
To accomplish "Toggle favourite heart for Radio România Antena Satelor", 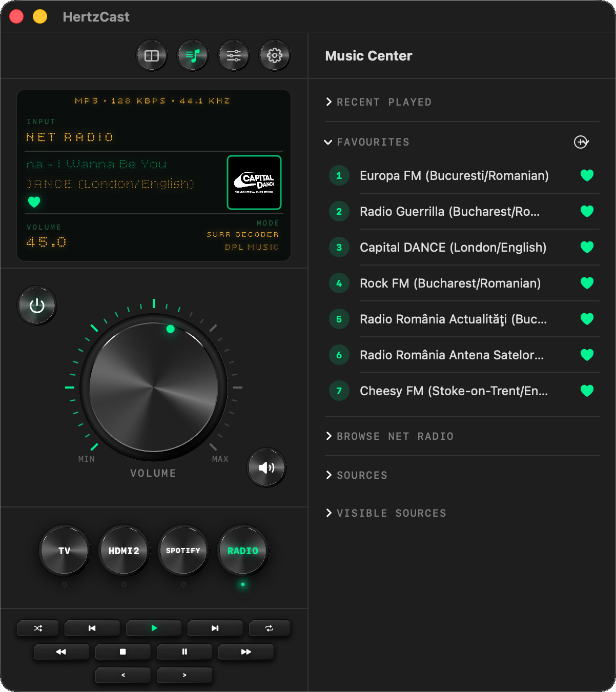I will (x=587, y=355).
